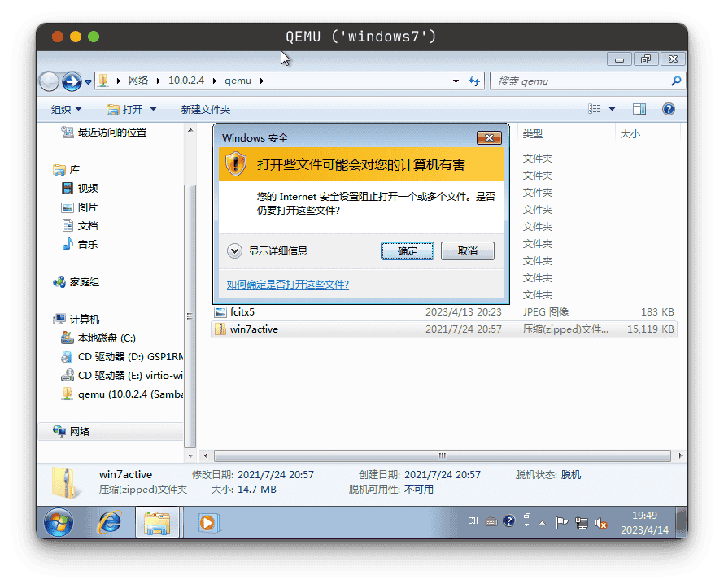Image resolution: width=724 pixels, height=588 pixels.
Task: Click navigation pane scroll up arrow
Action: click(190, 131)
